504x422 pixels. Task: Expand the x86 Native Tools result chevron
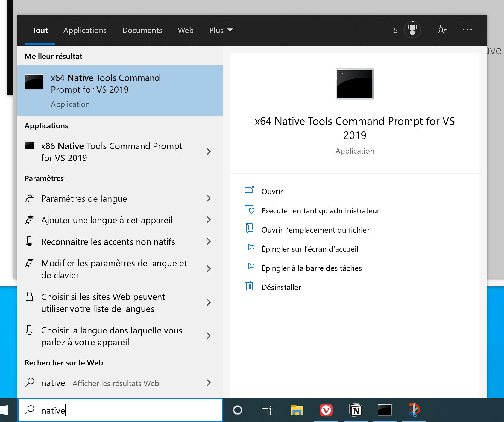(209, 152)
